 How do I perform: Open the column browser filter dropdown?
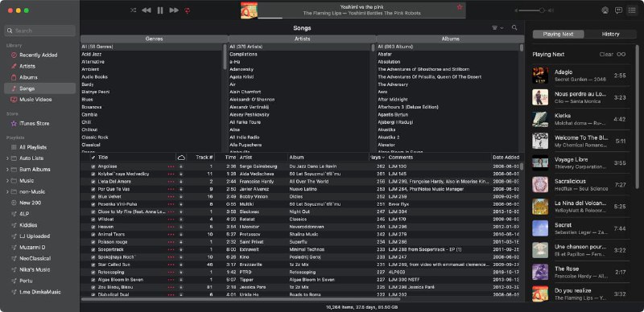click(x=497, y=28)
